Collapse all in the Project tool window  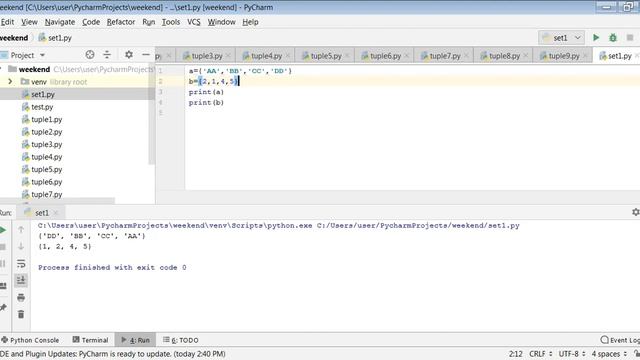107,55
